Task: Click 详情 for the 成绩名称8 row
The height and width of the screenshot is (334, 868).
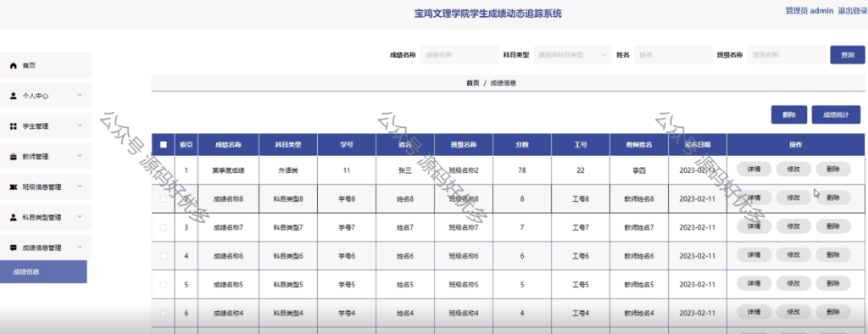Action: (754, 198)
